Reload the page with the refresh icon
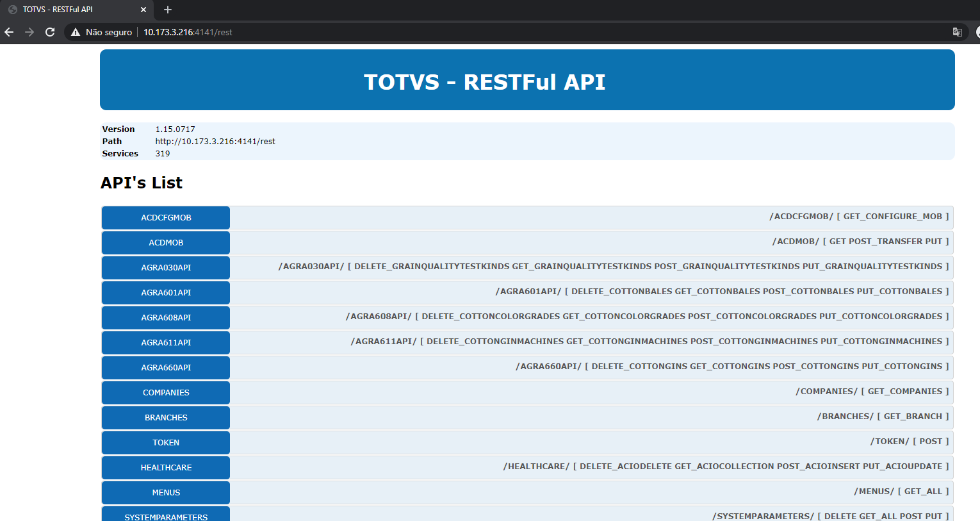The image size is (980, 521). point(50,32)
